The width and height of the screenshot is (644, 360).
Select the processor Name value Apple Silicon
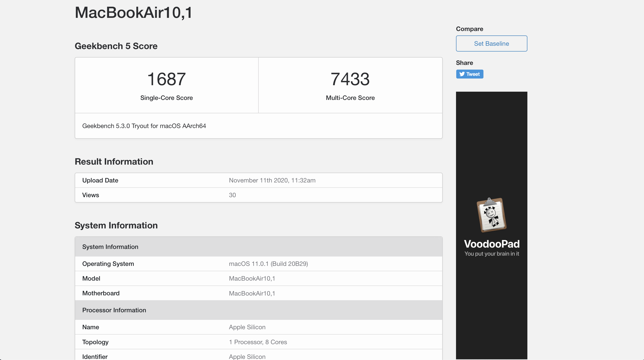(x=247, y=327)
